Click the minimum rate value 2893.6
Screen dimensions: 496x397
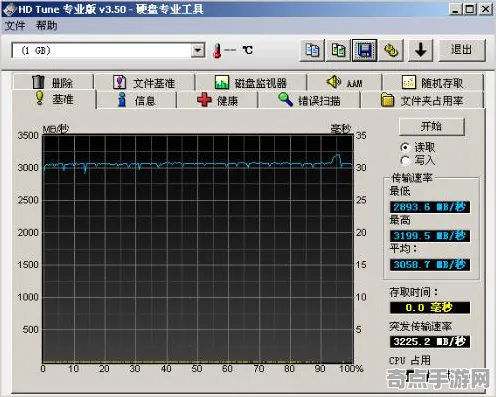pyautogui.click(x=430, y=207)
